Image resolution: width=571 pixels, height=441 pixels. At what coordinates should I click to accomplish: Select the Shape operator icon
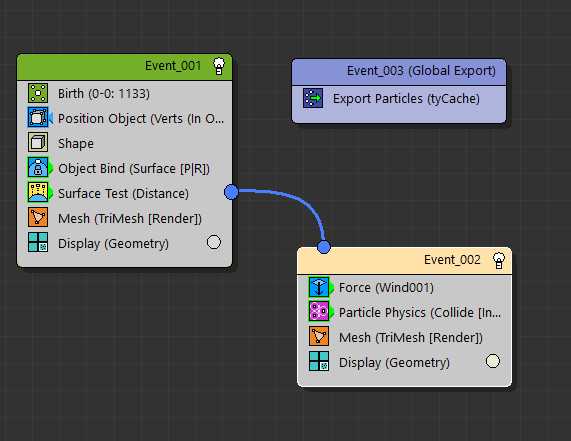pyautogui.click(x=38, y=143)
